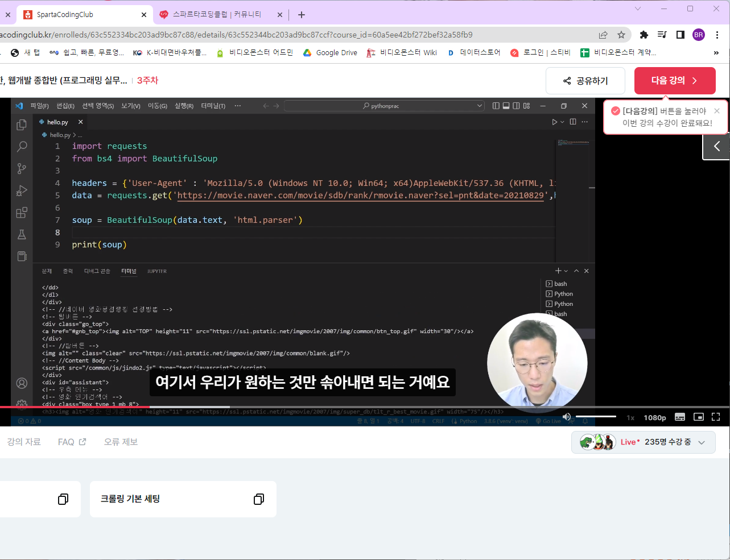The image size is (730, 560).
Task: Toggle VS Code primary sidebar layout icon
Action: click(x=496, y=106)
